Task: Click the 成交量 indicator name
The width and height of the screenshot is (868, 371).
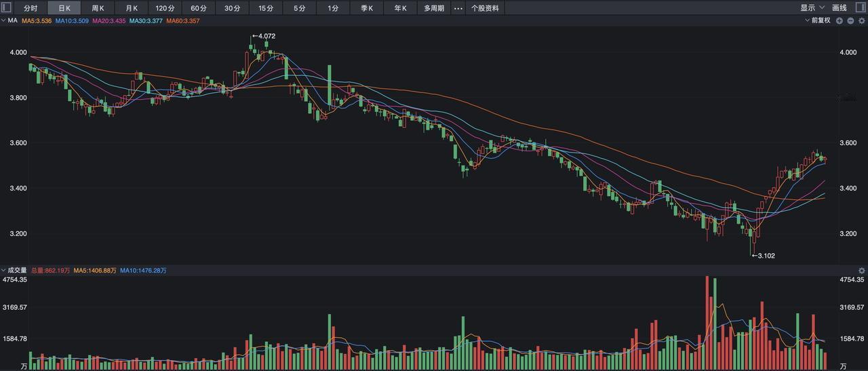Action: (x=17, y=271)
